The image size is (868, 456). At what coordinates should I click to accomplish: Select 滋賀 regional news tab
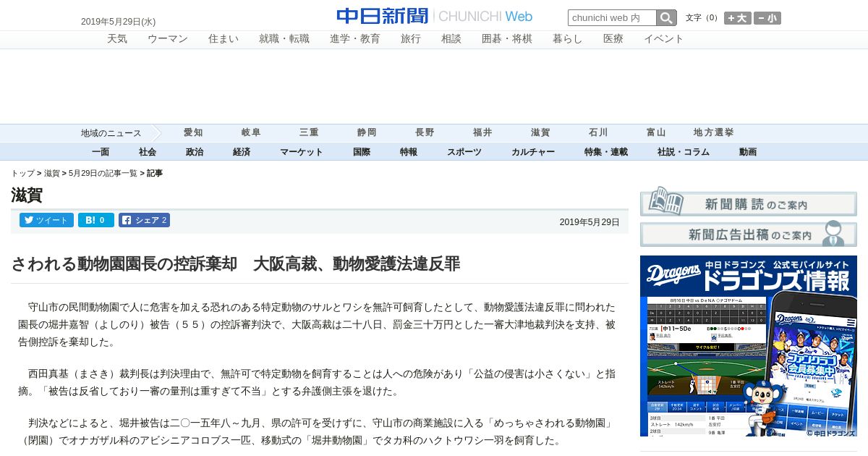coord(540,132)
